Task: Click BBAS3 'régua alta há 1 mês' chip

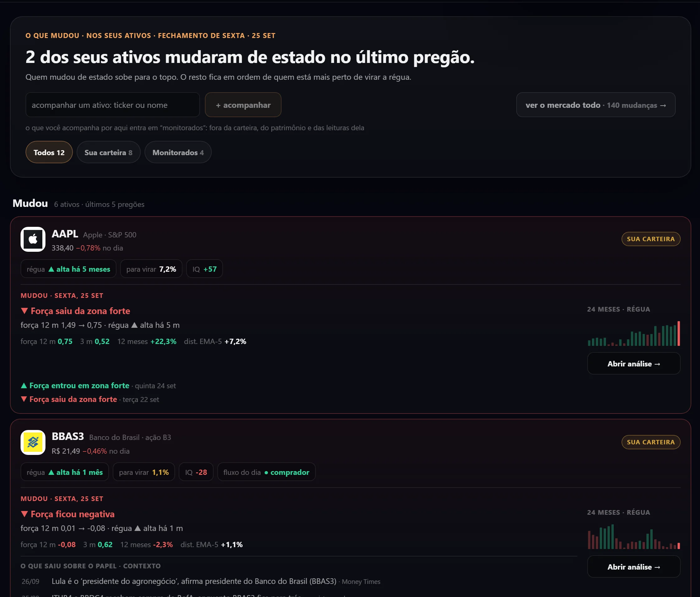Action: [64, 472]
